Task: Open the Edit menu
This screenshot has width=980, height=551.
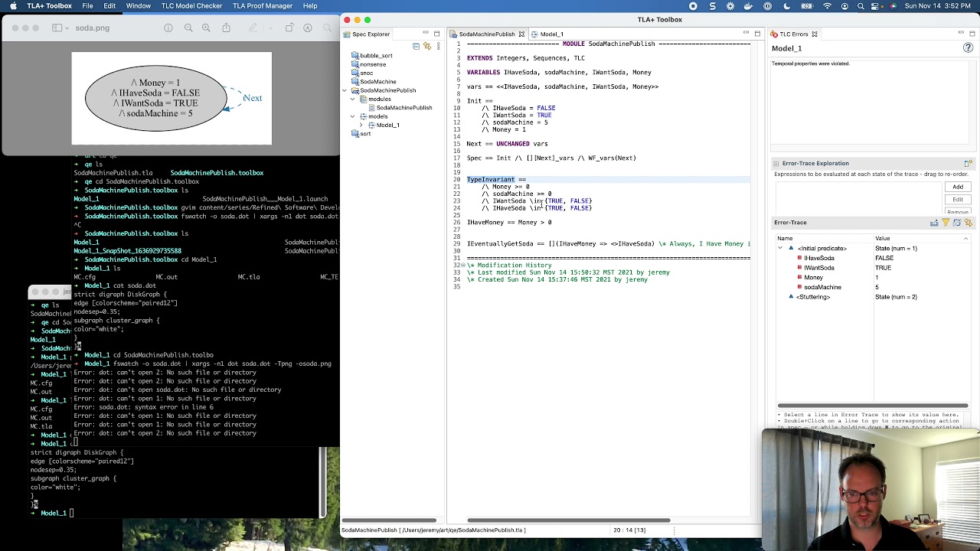Action: [x=109, y=6]
